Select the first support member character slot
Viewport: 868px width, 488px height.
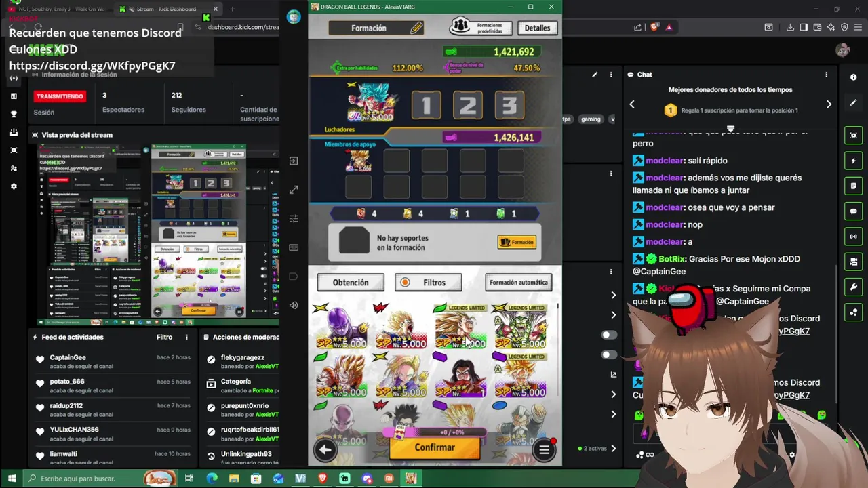[x=358, y=160]
